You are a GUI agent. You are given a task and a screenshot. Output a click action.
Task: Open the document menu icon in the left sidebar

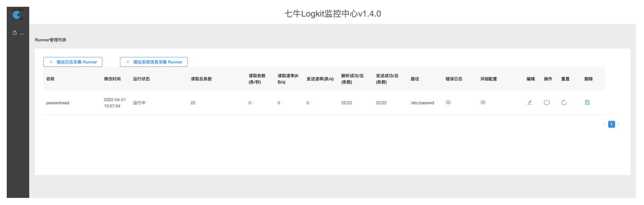point(15,33)
